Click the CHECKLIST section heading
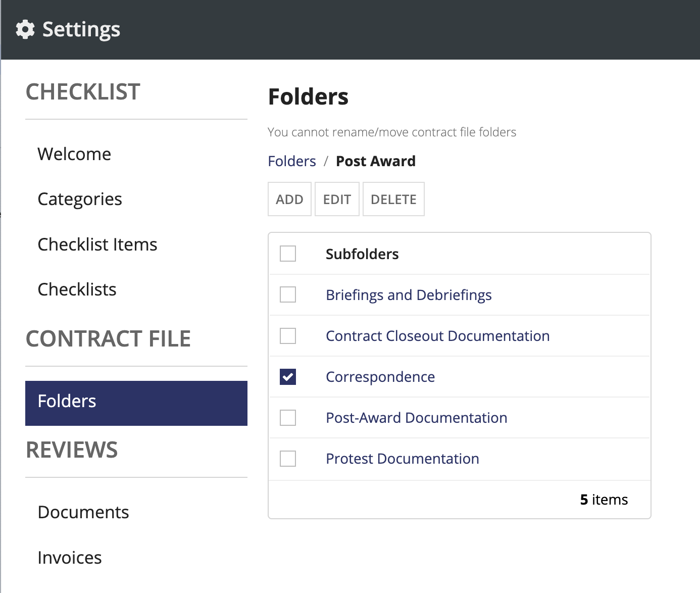700x593 pixels. [83, 92]
